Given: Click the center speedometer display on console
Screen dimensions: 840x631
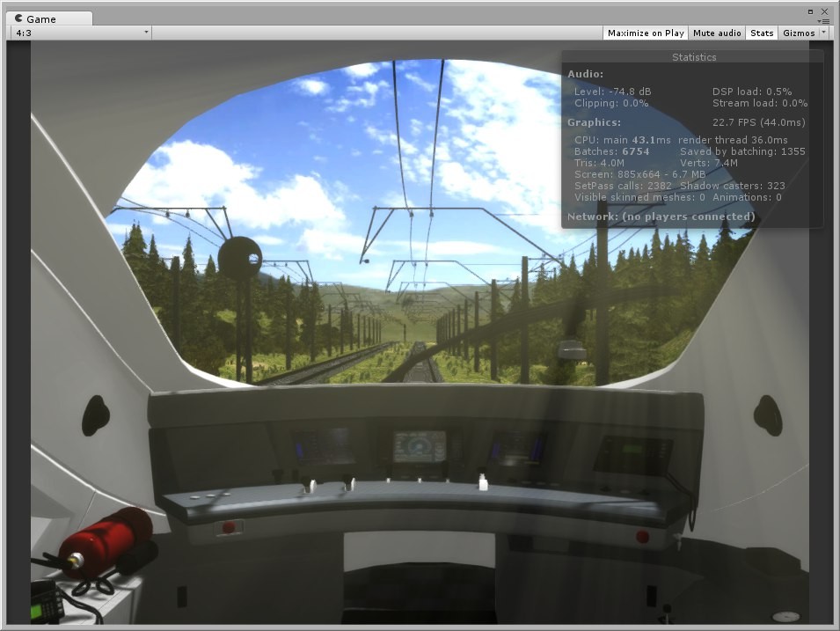Looking at the screenshot, I should [420, 446].
